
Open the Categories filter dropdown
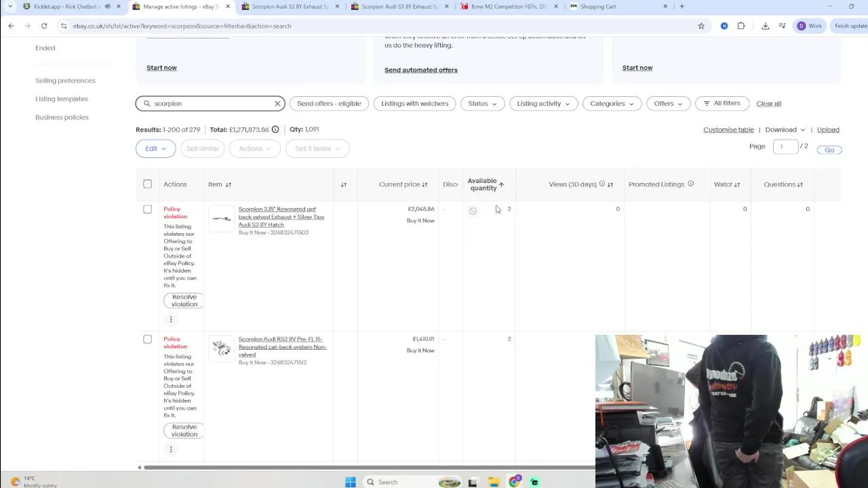[x=612, y=104]
